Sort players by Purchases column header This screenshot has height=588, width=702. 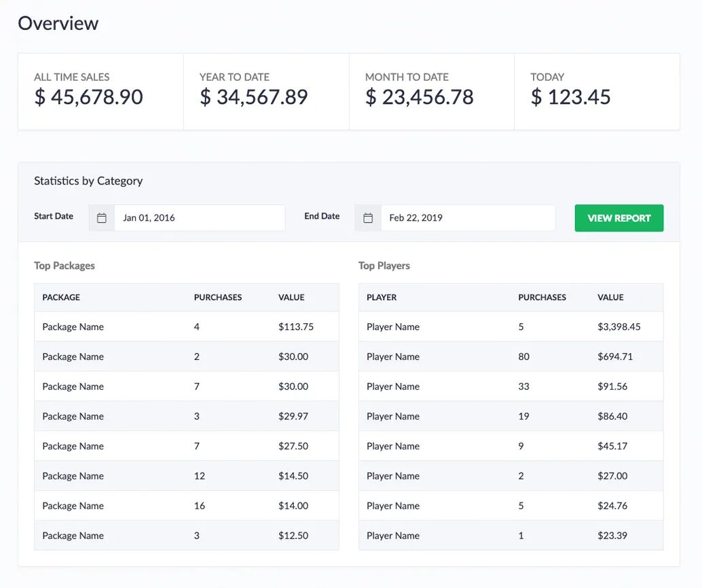point(542,297)
